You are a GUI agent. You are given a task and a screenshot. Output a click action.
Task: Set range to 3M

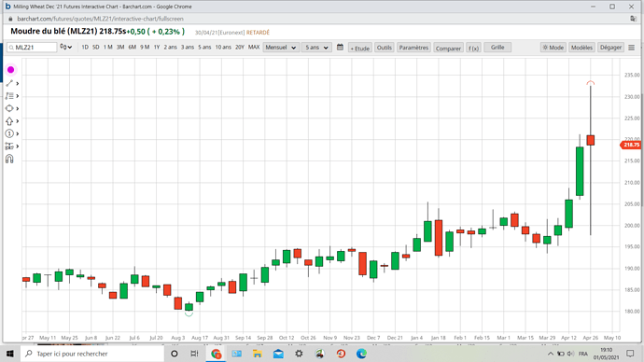coord(120,48)
